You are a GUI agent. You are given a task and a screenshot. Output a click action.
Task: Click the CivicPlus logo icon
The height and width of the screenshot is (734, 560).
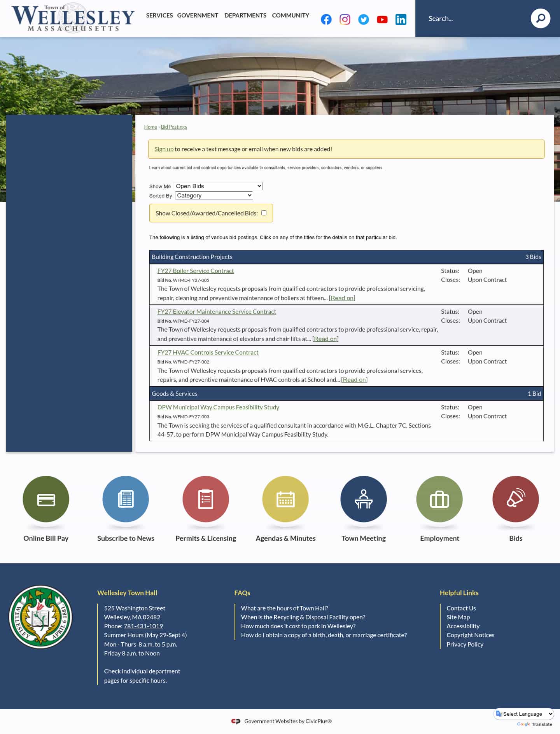click(x=236, y=721)
